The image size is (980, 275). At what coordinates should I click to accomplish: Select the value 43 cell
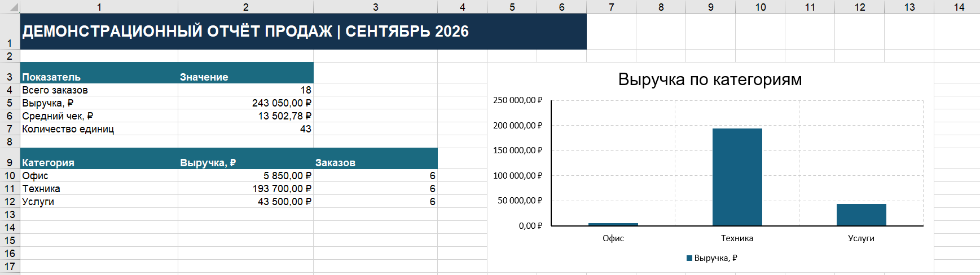tap(246, 129)
